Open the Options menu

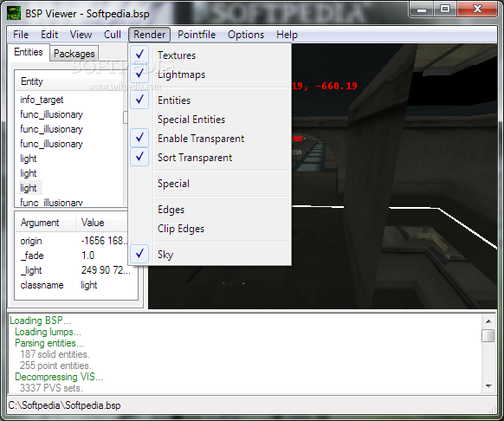point(246,35)
